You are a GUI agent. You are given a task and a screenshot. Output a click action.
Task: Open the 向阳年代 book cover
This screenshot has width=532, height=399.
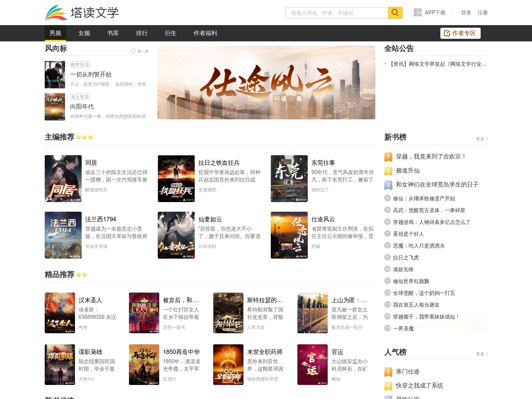click(x=55, y=107)
